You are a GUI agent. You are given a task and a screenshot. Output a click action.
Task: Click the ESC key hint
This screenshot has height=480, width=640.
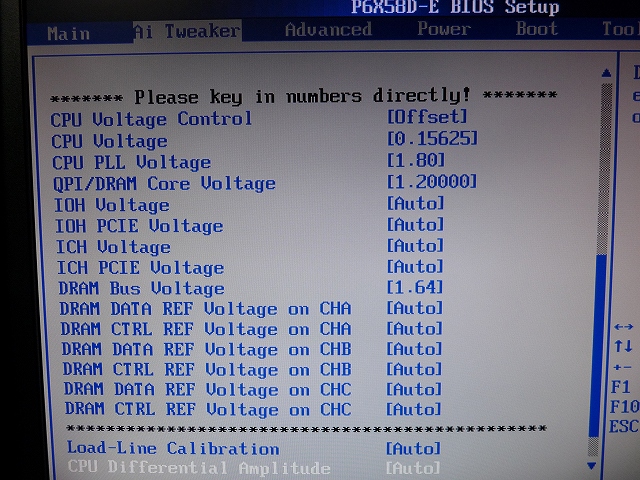pyautogui.click(x=624, y=427)
